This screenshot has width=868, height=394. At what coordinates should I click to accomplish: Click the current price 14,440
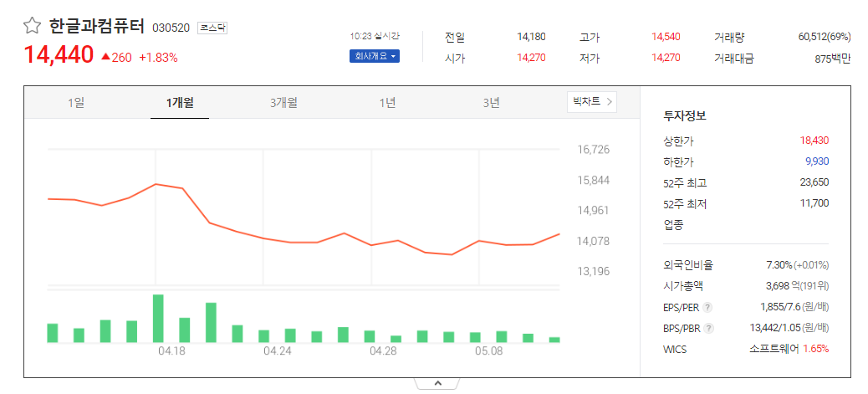[x=59, y=55]
